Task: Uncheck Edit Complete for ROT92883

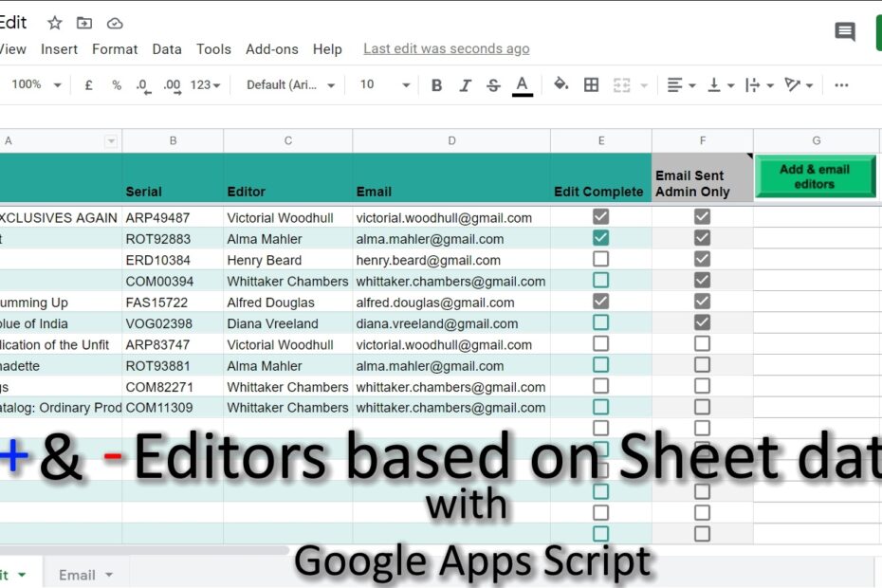Action: 600,238
